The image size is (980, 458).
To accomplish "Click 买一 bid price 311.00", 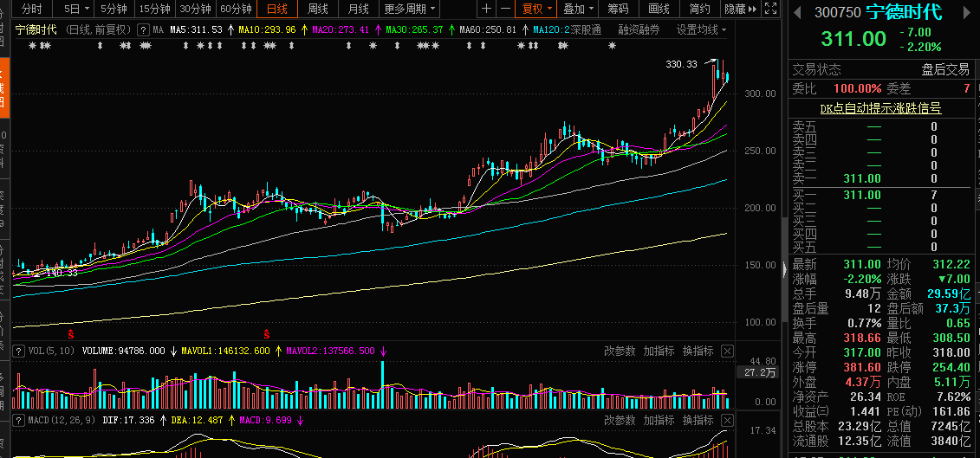I will tap(862, 195).
